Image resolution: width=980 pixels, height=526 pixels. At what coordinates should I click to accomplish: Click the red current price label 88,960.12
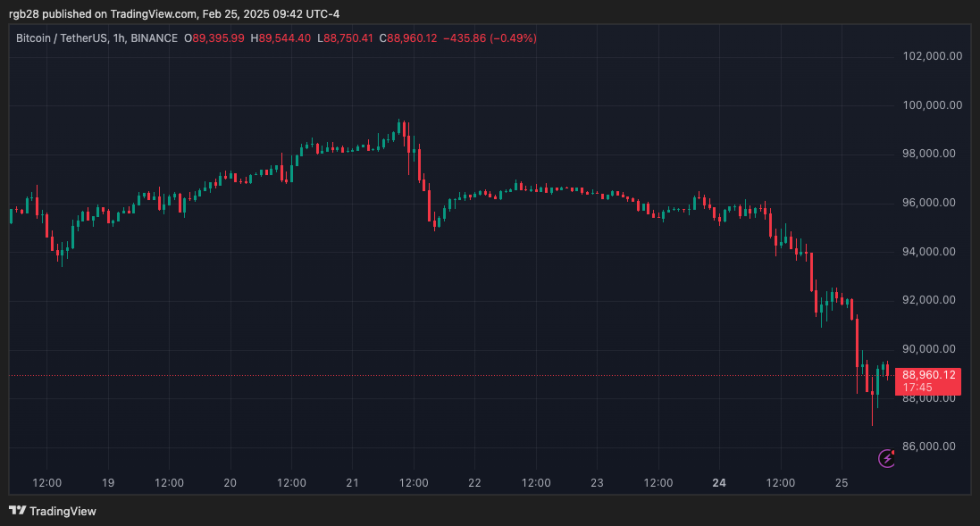[929, 375]
